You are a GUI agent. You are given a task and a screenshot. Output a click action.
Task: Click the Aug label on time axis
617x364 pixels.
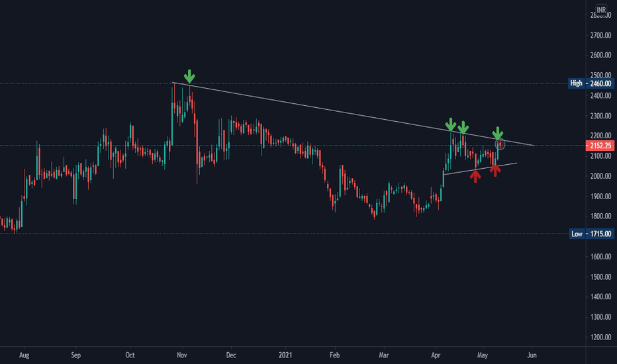(x=24, y=355)
